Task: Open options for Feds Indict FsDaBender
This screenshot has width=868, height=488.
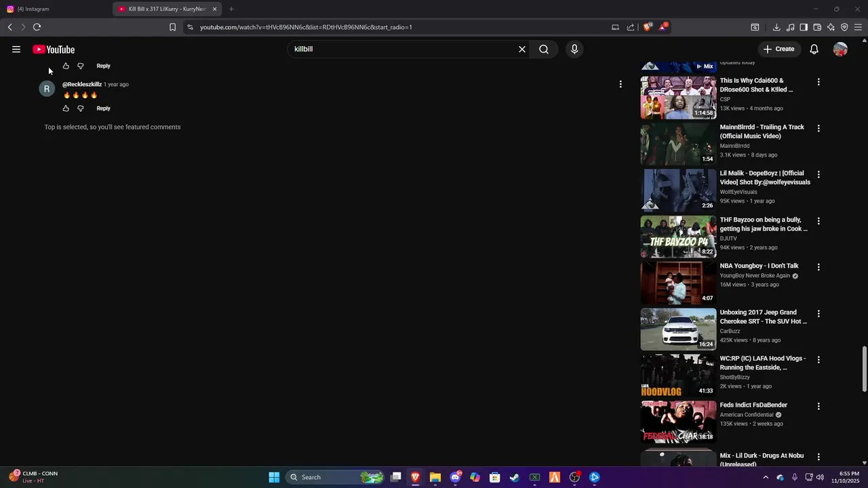Action: (818, 406)
